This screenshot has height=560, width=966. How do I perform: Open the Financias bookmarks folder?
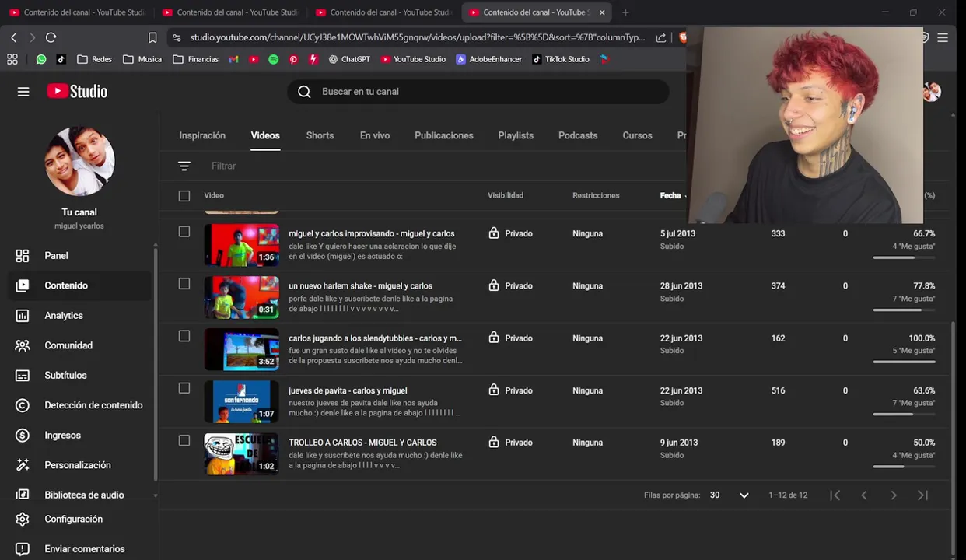click(x=196, y=59)
